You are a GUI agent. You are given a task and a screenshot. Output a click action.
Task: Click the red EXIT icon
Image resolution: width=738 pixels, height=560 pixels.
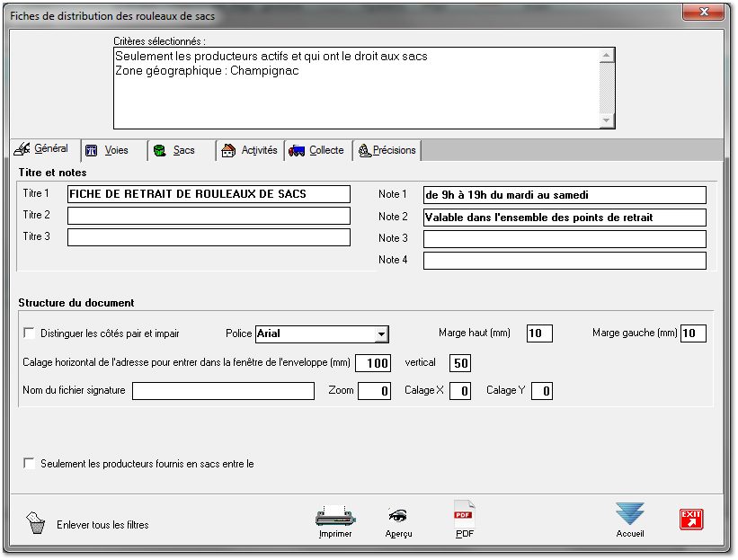pos(690,519)
